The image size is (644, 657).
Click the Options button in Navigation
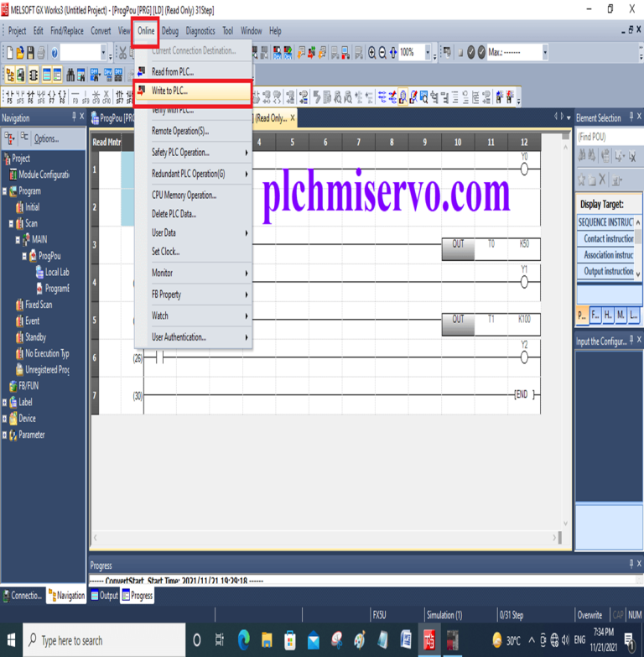coord(46,138)
